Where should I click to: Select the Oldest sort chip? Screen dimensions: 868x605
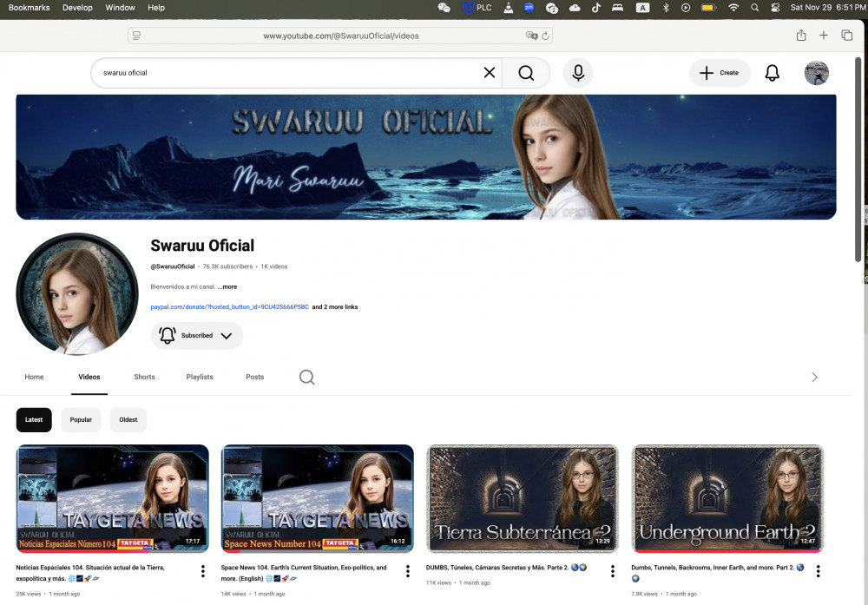(128, 419)
